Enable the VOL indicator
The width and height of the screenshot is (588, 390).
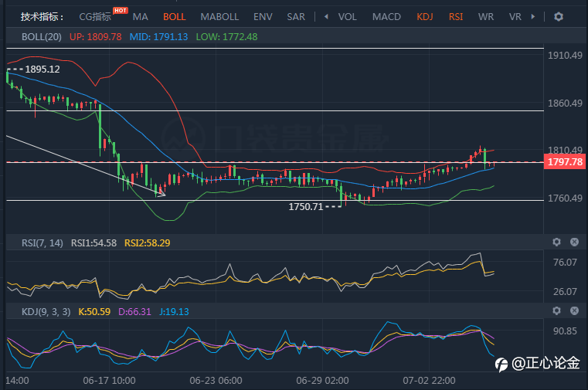[347, 17]
